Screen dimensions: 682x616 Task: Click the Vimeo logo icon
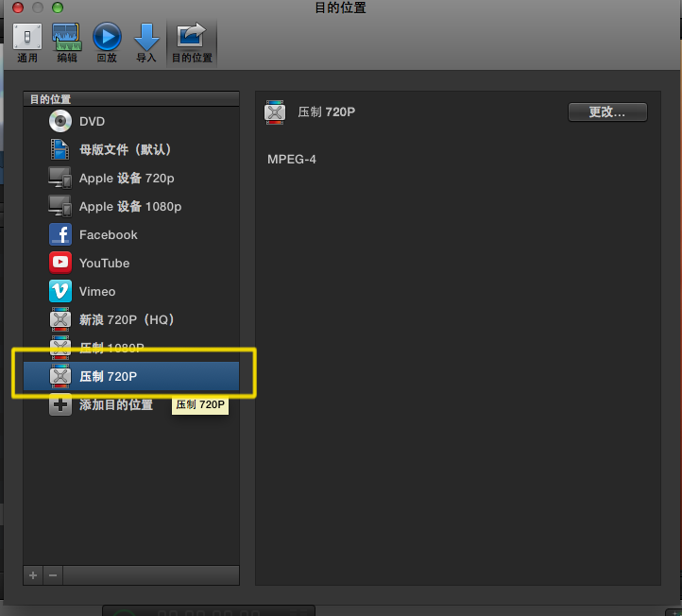60,292
